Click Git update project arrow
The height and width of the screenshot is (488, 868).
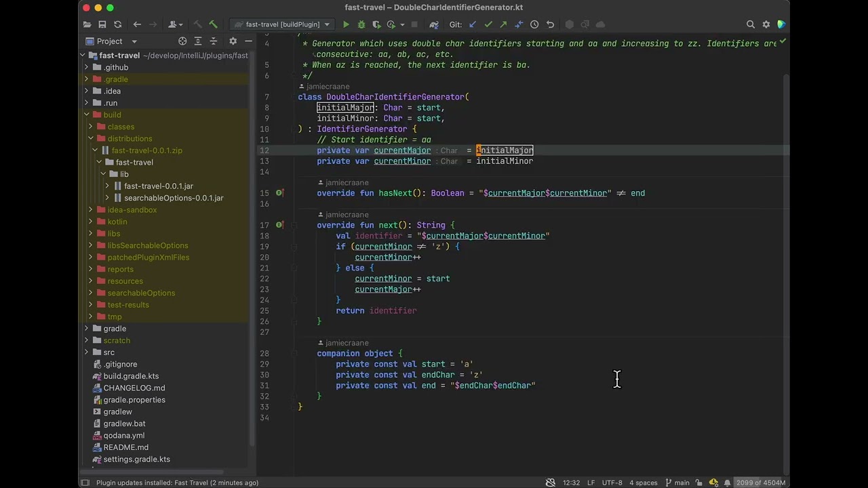[473, 24]
